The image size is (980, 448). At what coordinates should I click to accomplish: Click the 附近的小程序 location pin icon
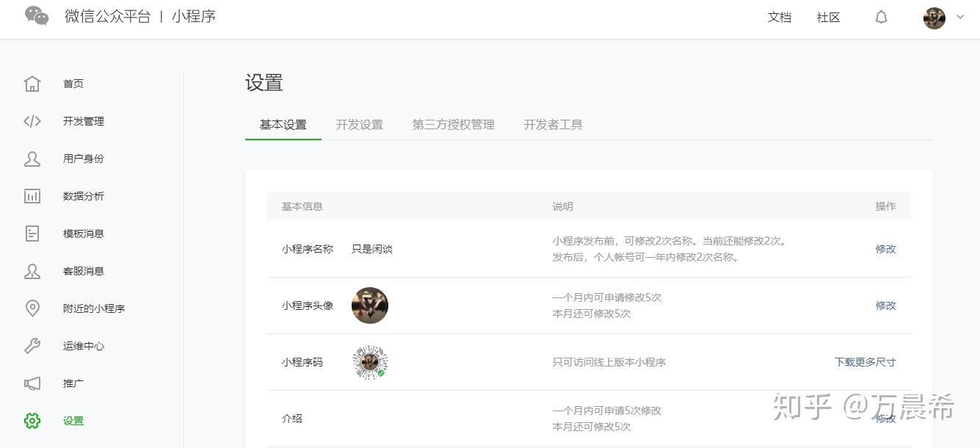[32, 308]
